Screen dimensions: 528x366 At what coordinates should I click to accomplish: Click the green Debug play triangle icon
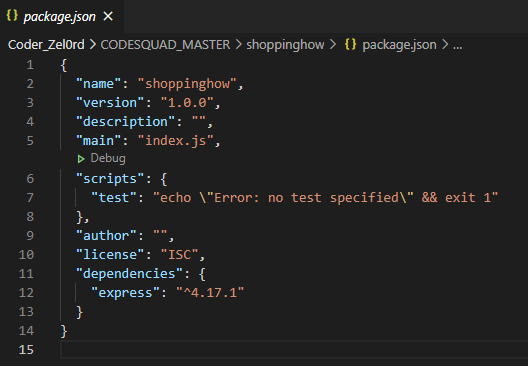click(x=81, y=159)
